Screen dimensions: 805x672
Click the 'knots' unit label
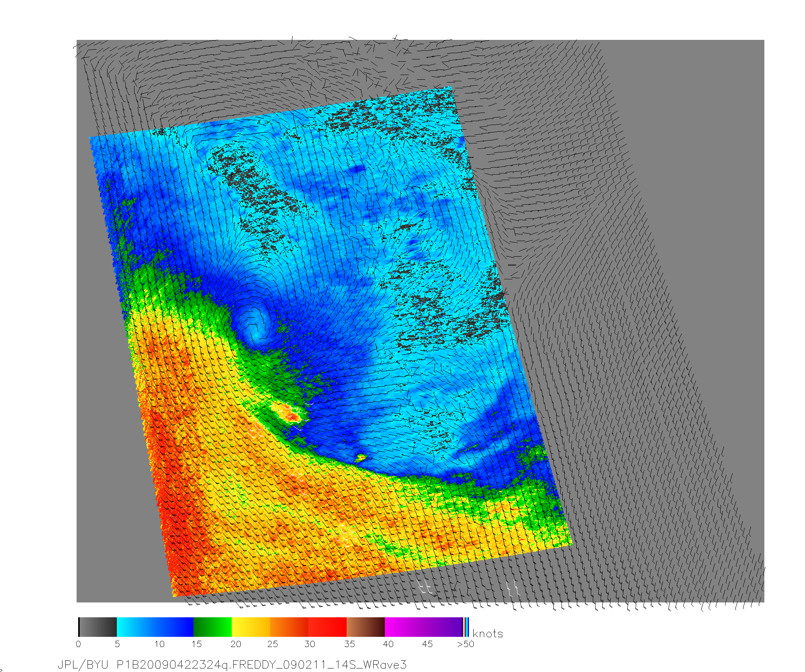point(487,634)
